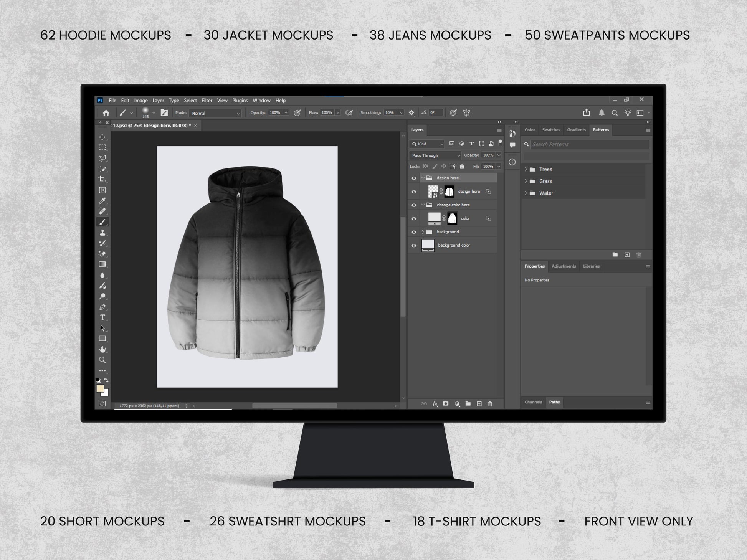This screenshot has height=560, width=747.
Task: Open the Channels panel
Action: click(x=533, y=402)
